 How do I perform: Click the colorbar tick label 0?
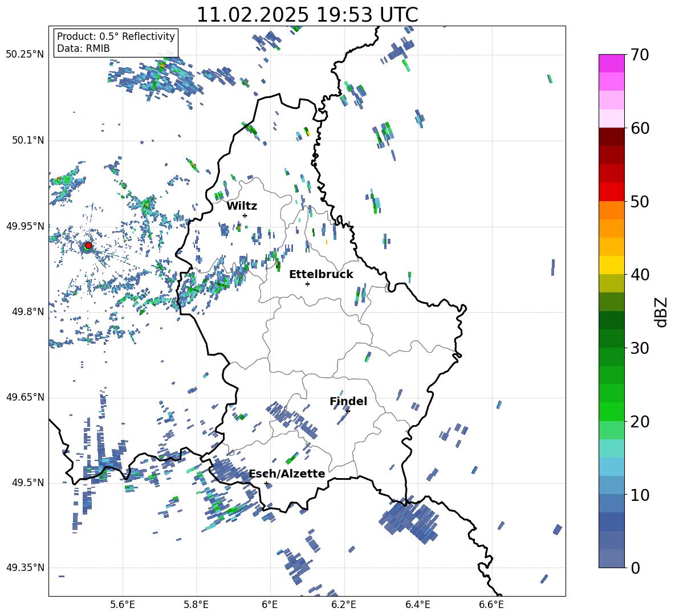click(x=635, y=568)
